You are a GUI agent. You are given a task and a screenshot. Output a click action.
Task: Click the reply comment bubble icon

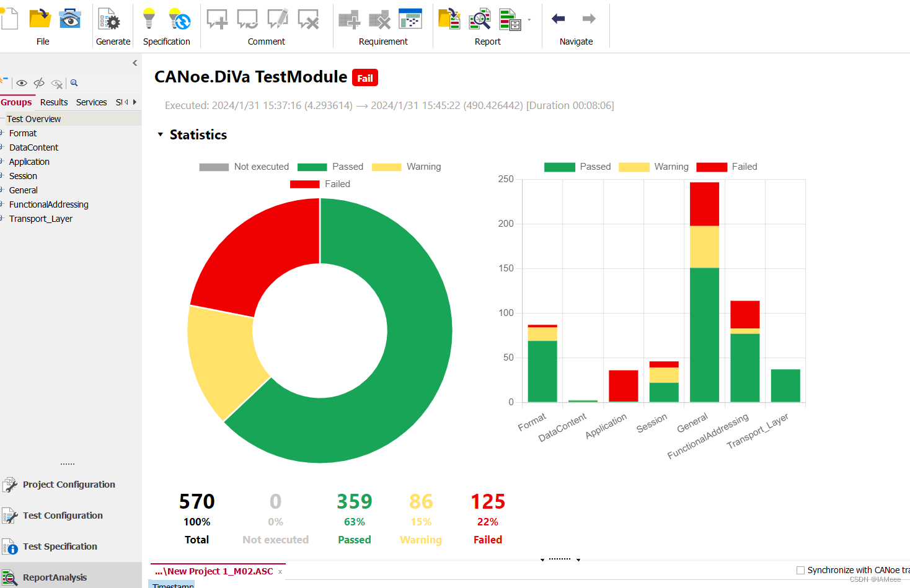coord(247,19)
